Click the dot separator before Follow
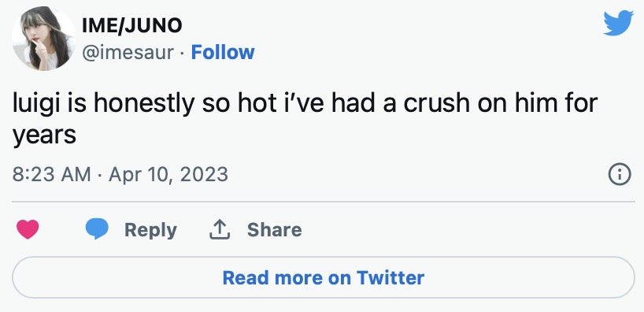This screenshot has height=312, width=644. [183, 53]
